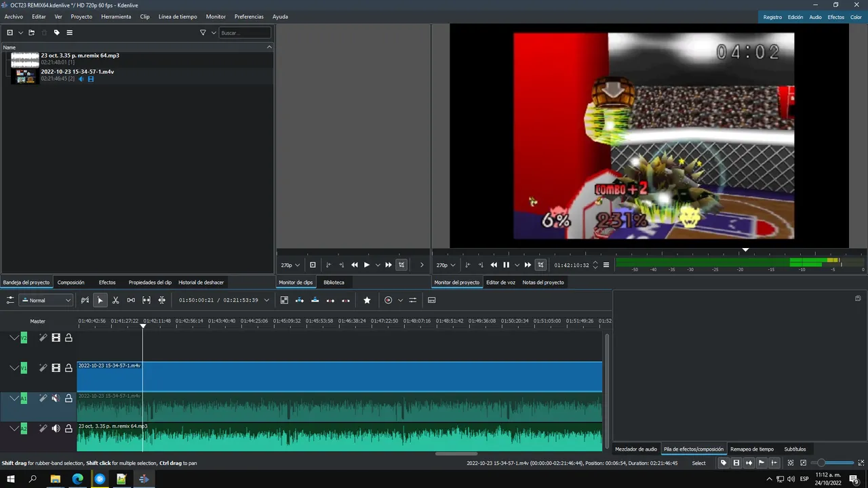Screen dimensions: 868x488
Task: Lock the A2 track
Action: coord(68,428)
